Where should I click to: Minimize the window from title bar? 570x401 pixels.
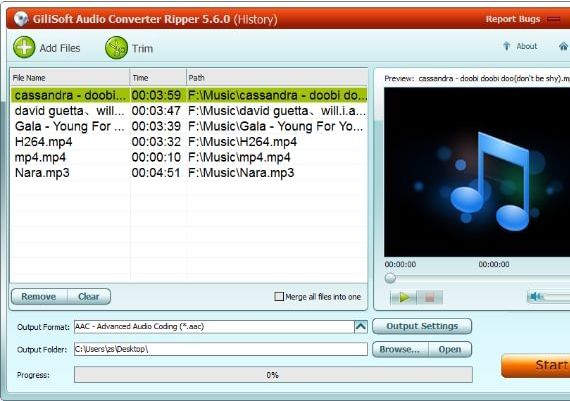pyautogui.click(x=554, y=19)
